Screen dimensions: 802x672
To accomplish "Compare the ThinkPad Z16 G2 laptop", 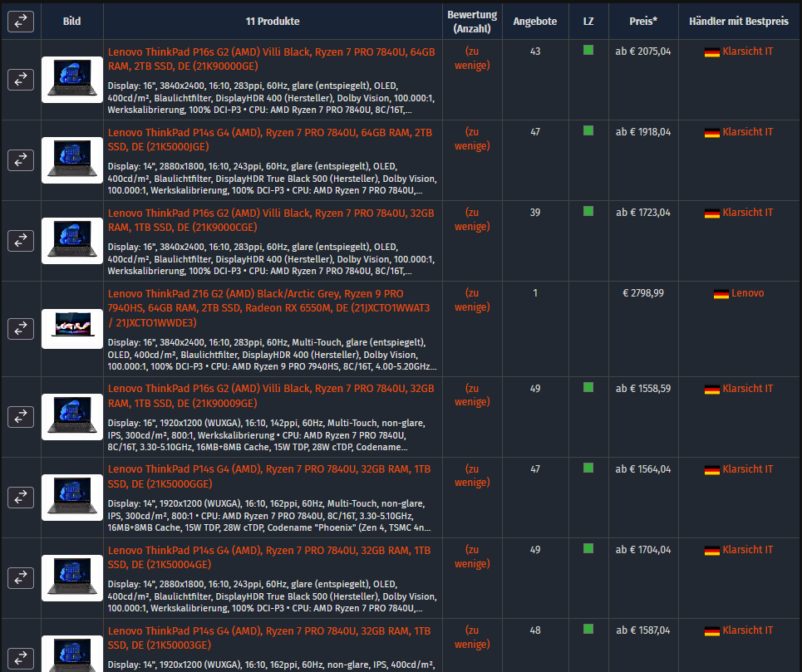I will click(x=21, y=329).
